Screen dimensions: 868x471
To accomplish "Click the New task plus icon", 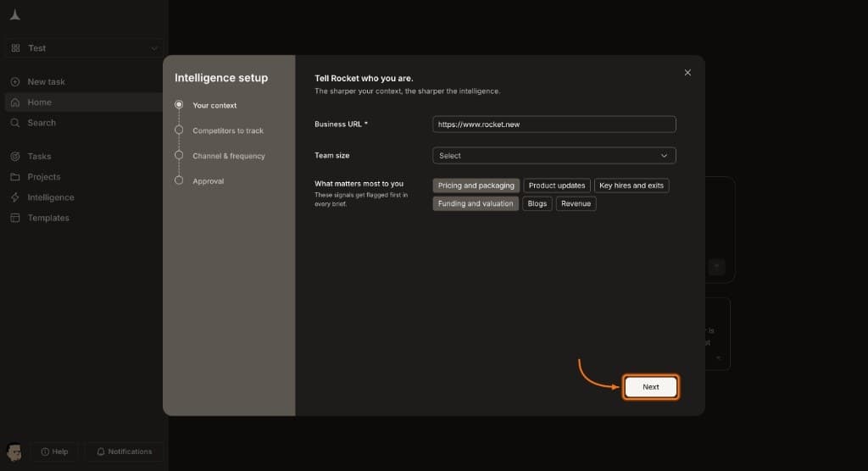I will [x=15, y=82].
